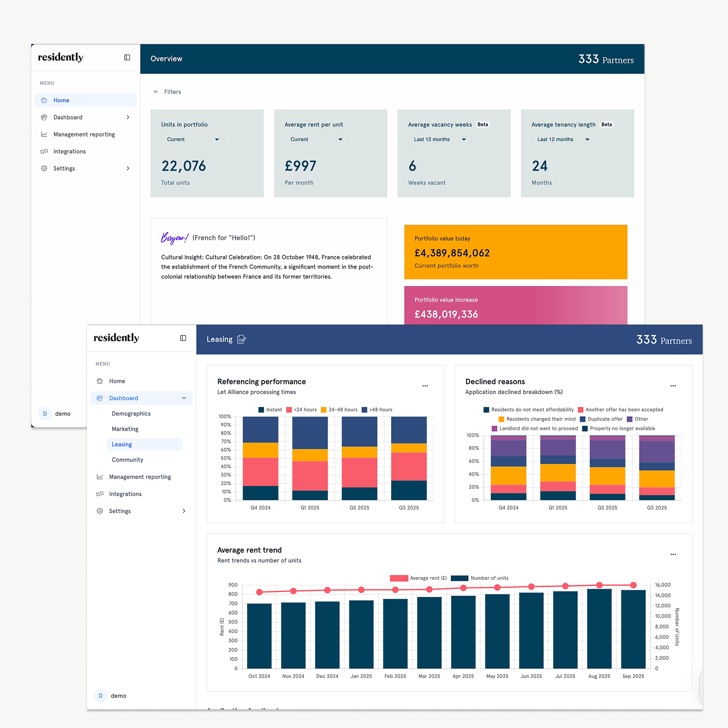Toggle Average rent (£) legend series
The width and height of the screenshot is (728, 728).
click(x=419, y=578)
